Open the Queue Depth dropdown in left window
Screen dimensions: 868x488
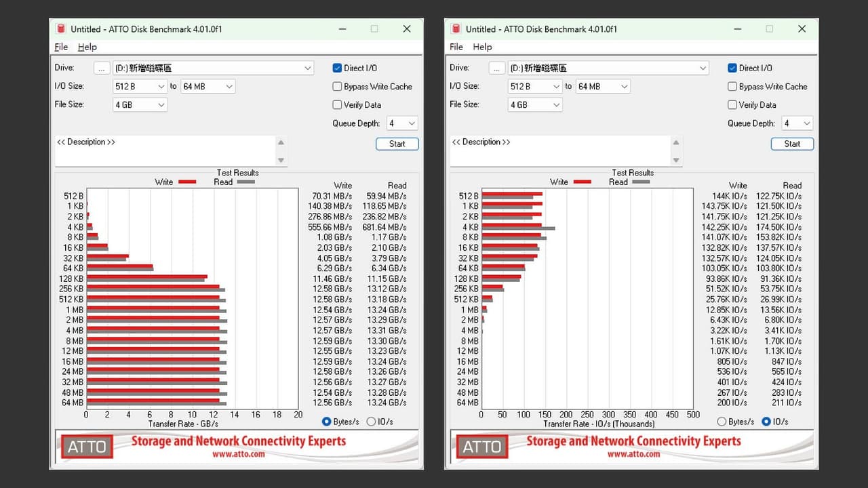pos(402,123)
